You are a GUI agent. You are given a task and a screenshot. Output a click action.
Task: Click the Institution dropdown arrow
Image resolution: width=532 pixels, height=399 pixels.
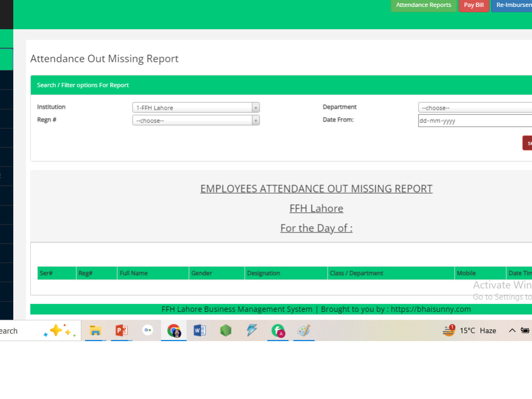click(256, 107)
